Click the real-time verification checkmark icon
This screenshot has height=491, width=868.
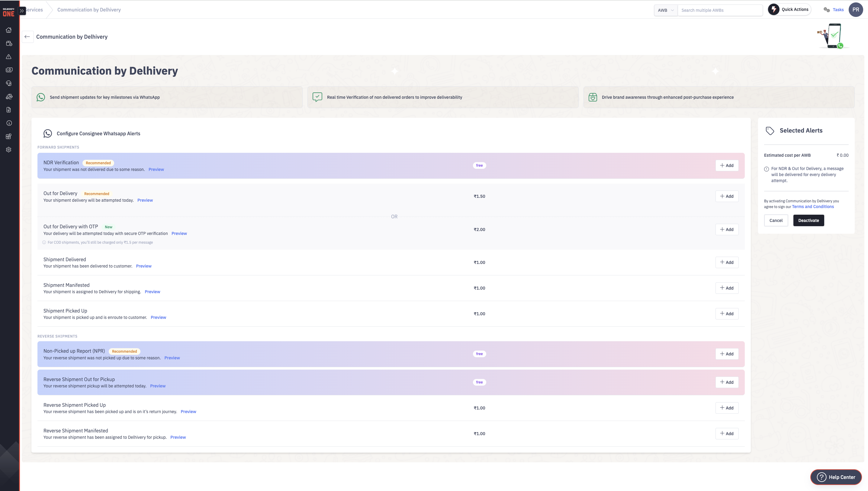pyautogui.click(x=317, y=97)
